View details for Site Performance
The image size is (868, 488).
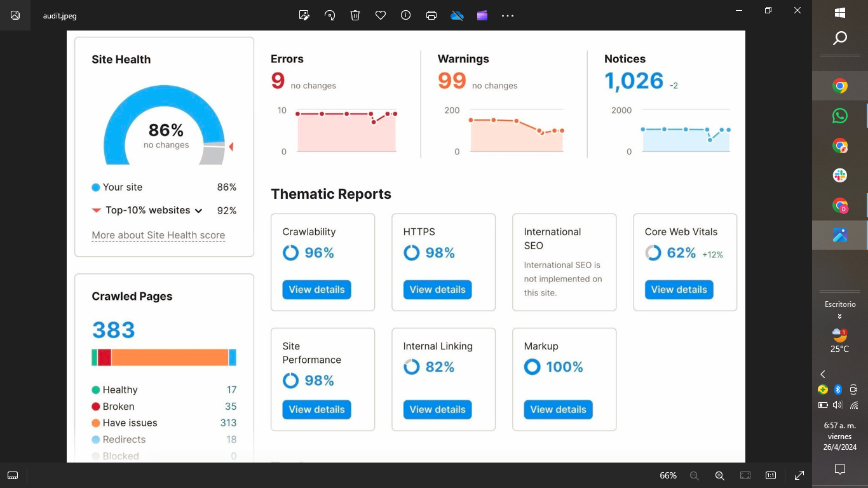316,410
